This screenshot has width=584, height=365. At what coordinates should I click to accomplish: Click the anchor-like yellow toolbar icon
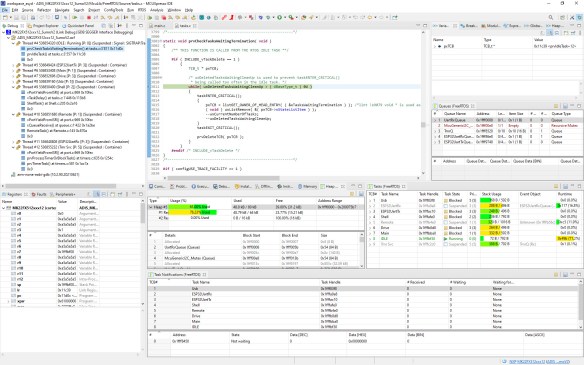click(x=193, y=18)
